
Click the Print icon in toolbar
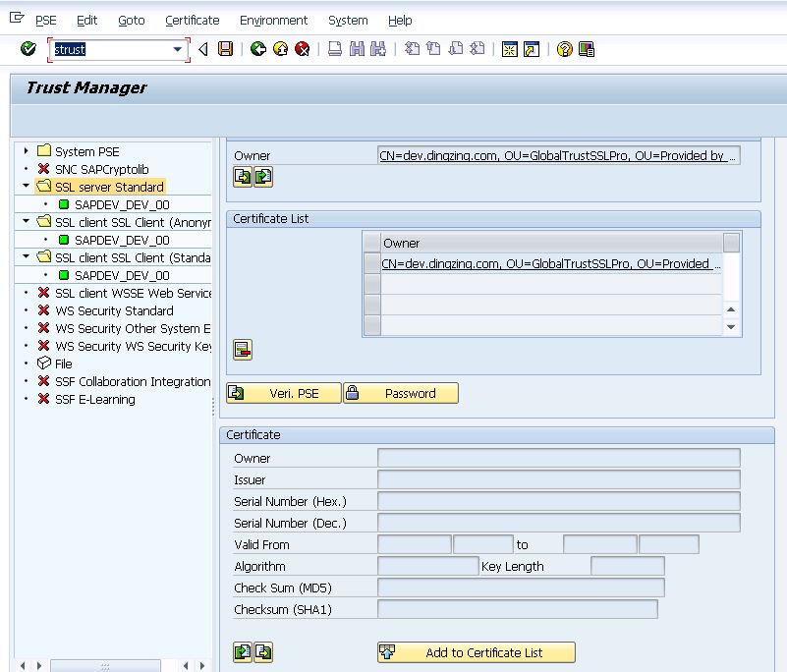[335, 49]
